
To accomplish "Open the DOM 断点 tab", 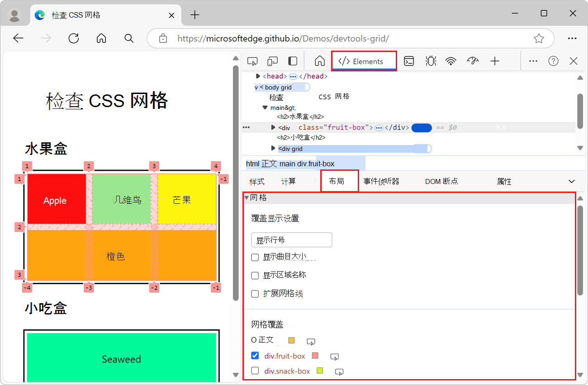I will [x=441, y=182].
